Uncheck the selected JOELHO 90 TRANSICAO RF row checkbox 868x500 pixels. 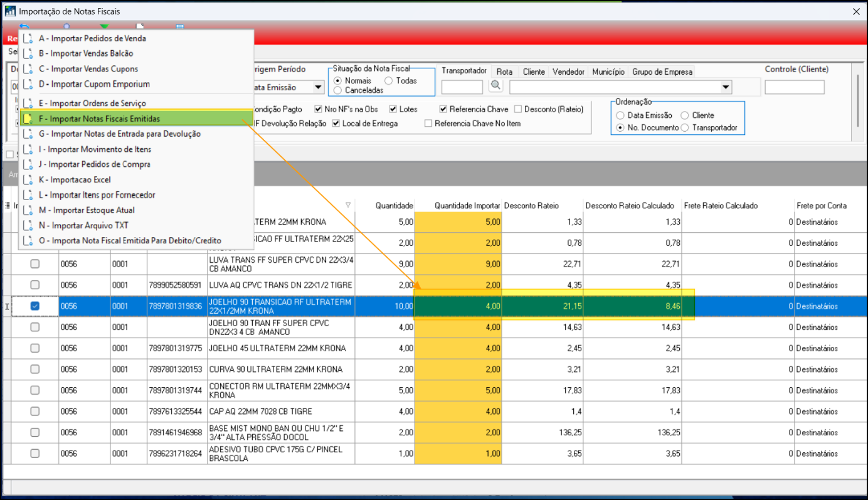35,306
